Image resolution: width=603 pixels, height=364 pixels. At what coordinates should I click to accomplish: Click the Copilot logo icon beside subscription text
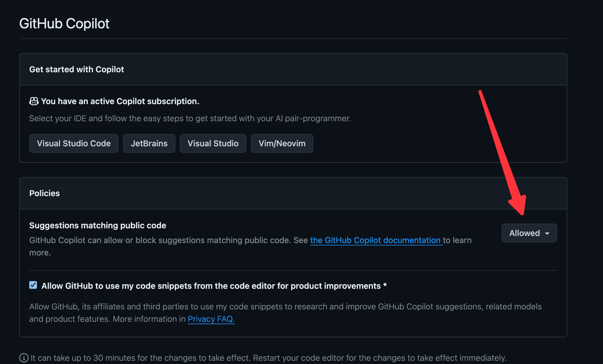click(34, 101)
